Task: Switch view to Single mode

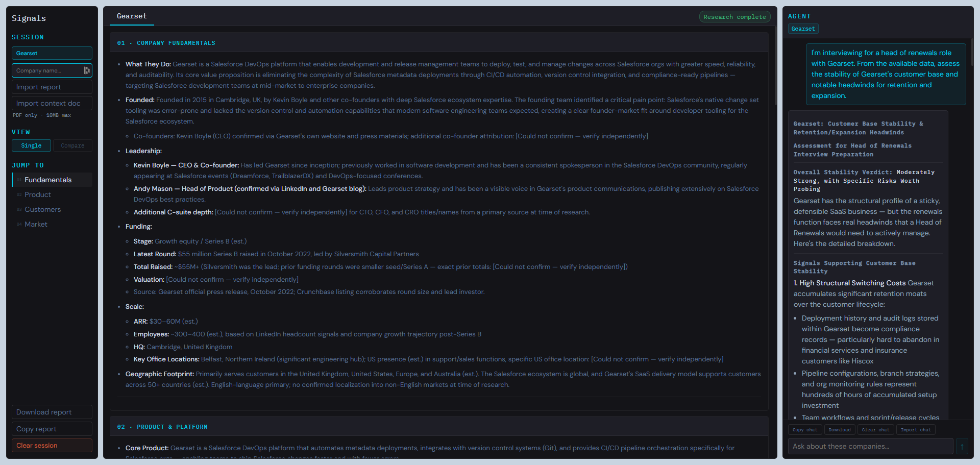Action: pyautogui.click(x=31, y=145)
